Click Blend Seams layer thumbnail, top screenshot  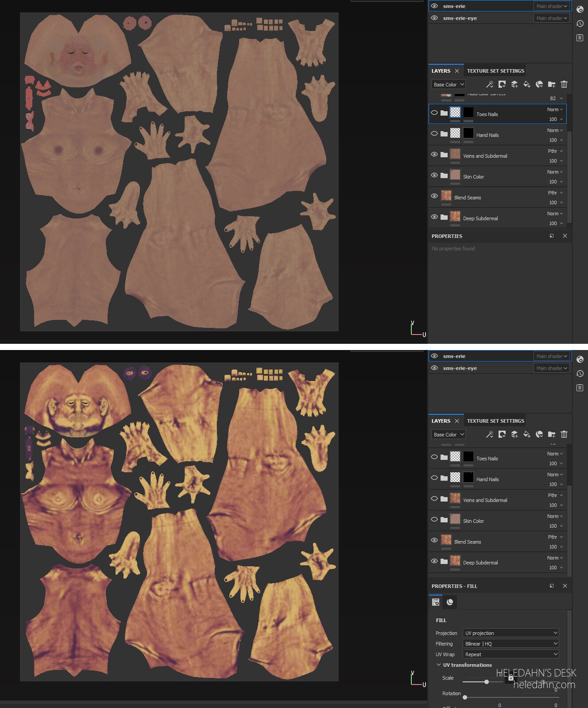click(446, 196)
